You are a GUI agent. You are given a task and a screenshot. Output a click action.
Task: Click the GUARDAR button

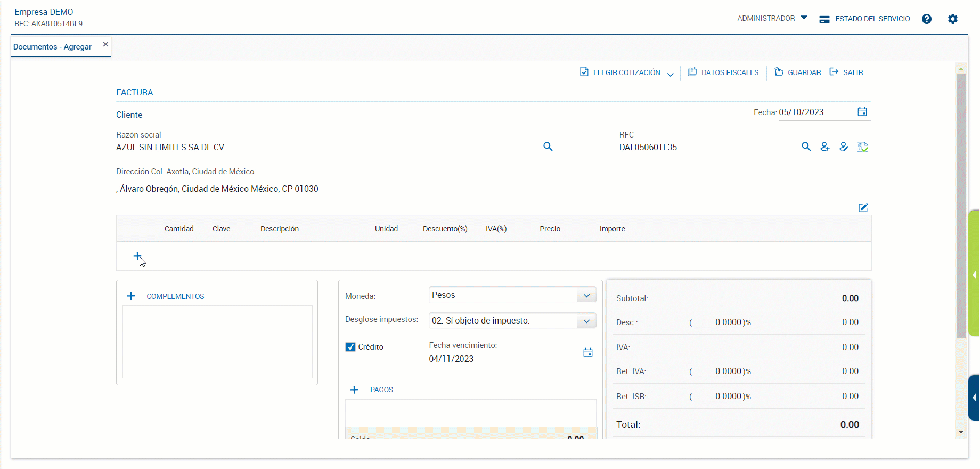(x=798, y=72)
